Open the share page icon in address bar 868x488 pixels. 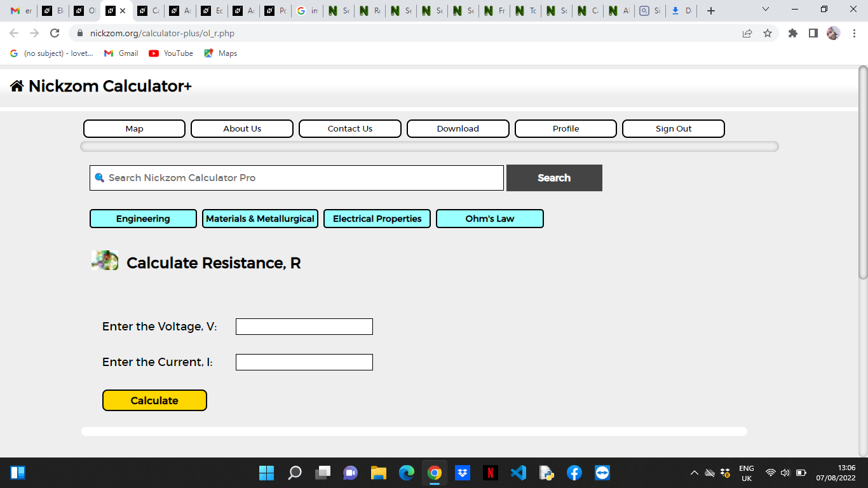click(747, 33)
